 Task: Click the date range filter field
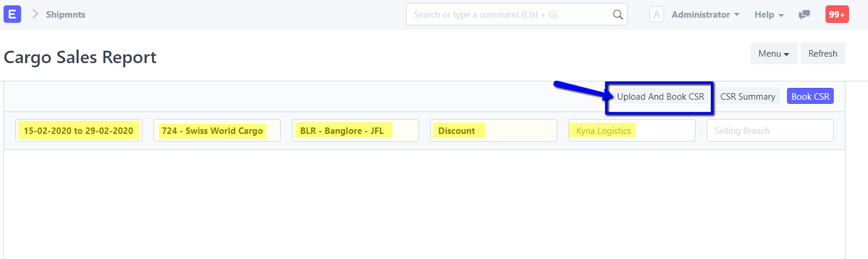pos(79,130)
